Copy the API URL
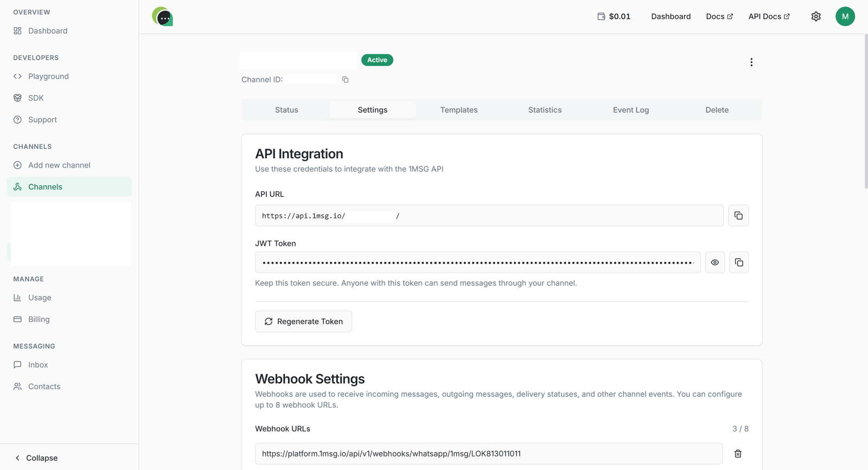 (738, 216)
